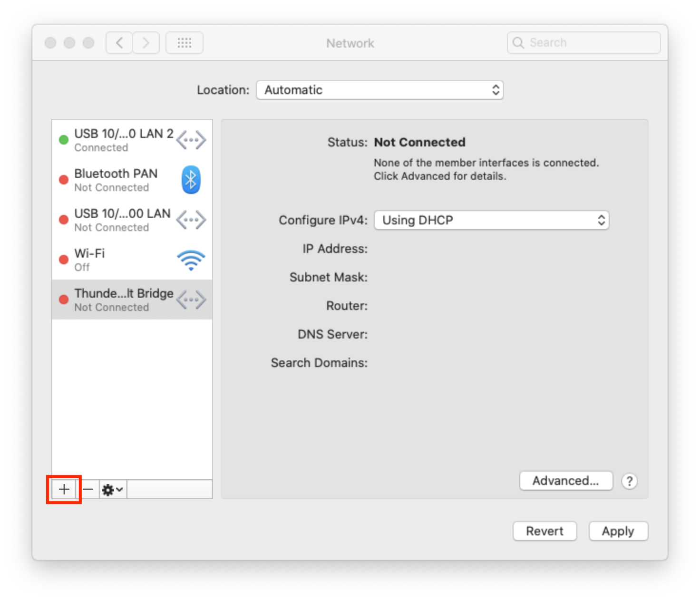This screenshot has width=700, height=600.
Task: Click the minus button to remove service
Action: point(88,489)
